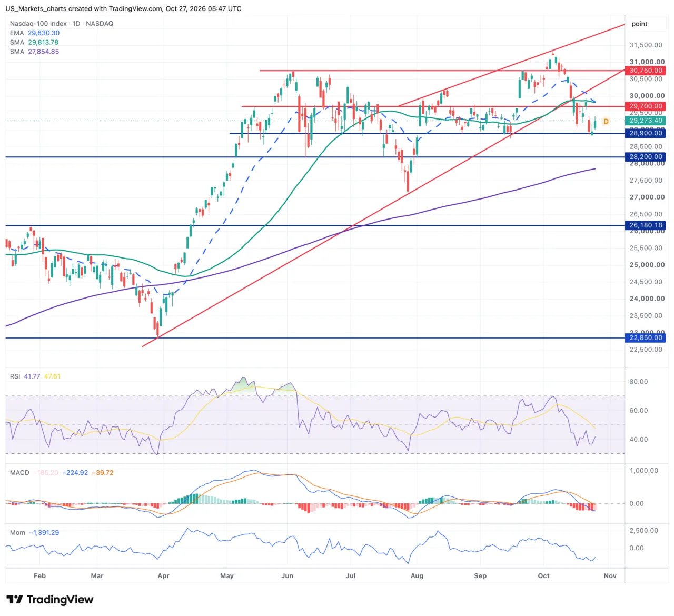Click the Jun label on time axis
The height and width of the screenshot is (616, 674).
tap(287, 576)
